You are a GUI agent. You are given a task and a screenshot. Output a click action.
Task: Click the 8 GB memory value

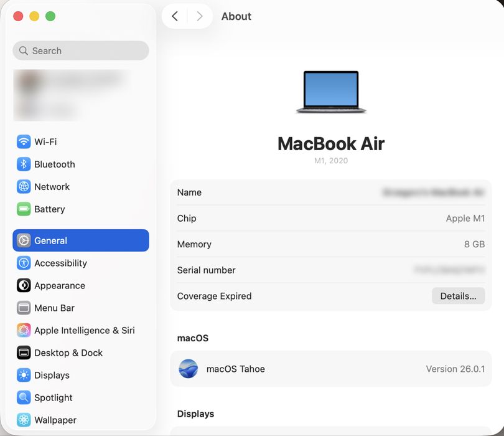(474, 244)
